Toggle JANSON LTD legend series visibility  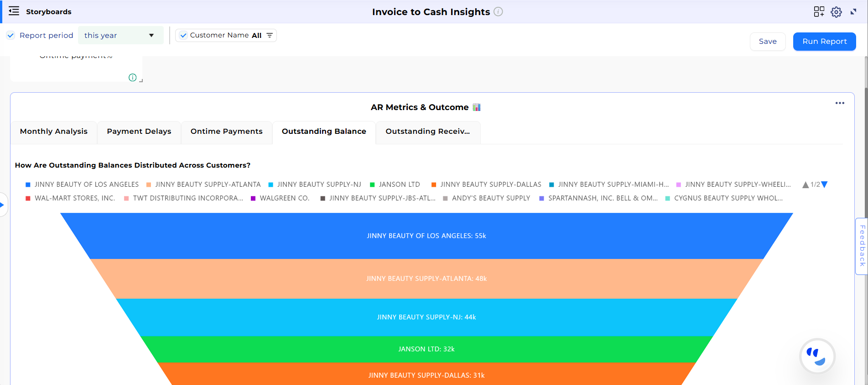point(395,185)
